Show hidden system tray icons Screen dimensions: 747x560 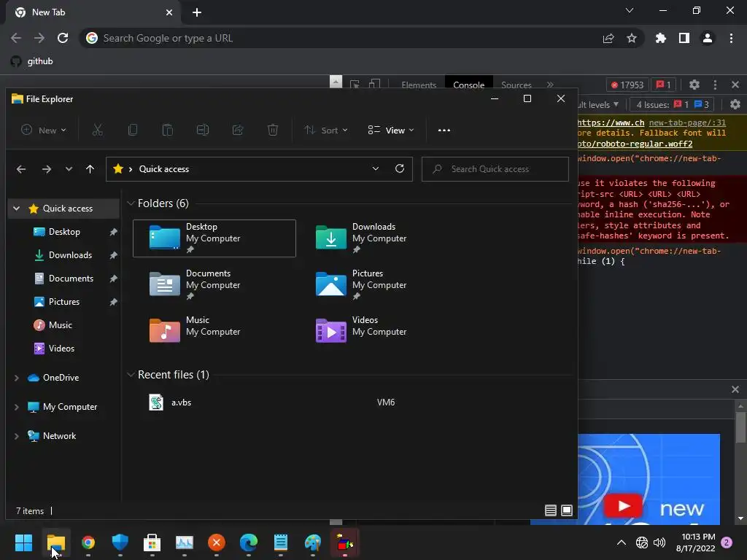click(x=622, y=542)
